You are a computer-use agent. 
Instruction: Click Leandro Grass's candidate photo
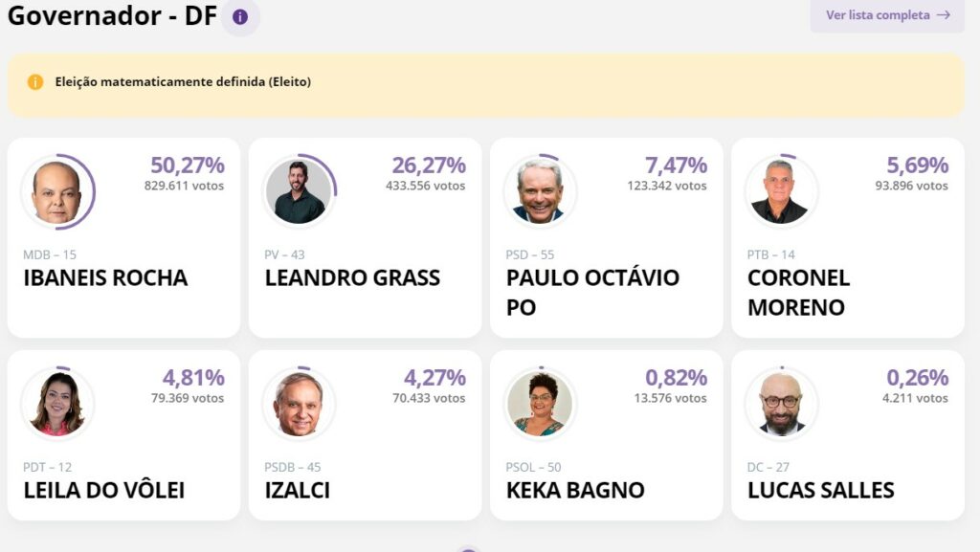[299, 191]
